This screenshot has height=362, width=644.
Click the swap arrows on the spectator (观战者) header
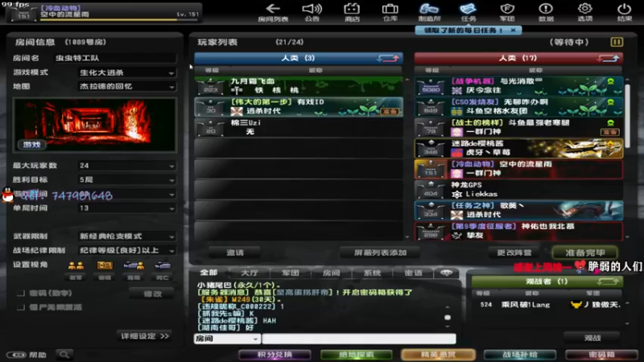pyautogui.click(x=609, y=282)
